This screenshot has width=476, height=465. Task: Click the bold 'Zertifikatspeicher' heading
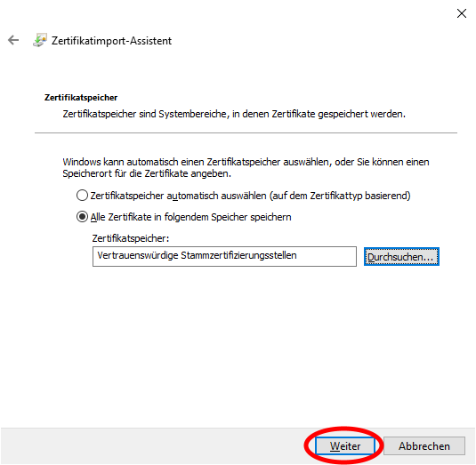click(81, 98)
